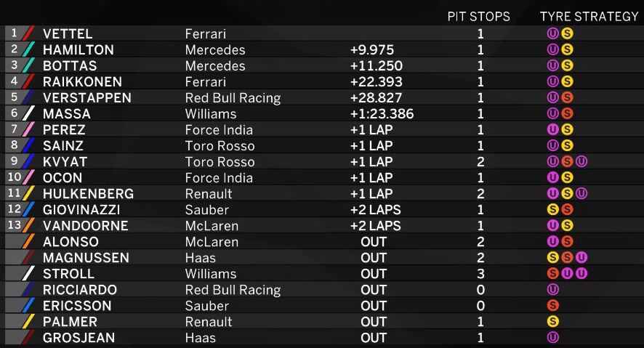Click the PIT STOPS column header
644x348 pixels.
coord(478,17)
